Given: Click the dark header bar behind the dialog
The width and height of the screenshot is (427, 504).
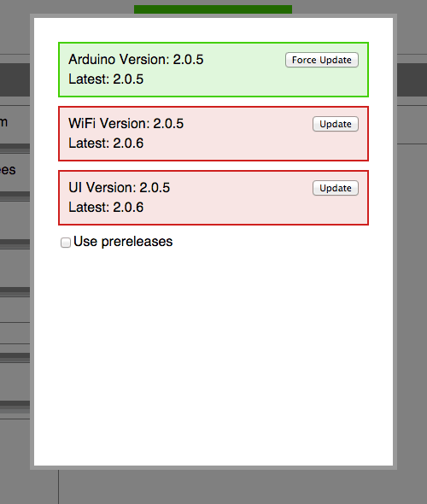Looking at the screenshot, I should click(x=412, y=79).
